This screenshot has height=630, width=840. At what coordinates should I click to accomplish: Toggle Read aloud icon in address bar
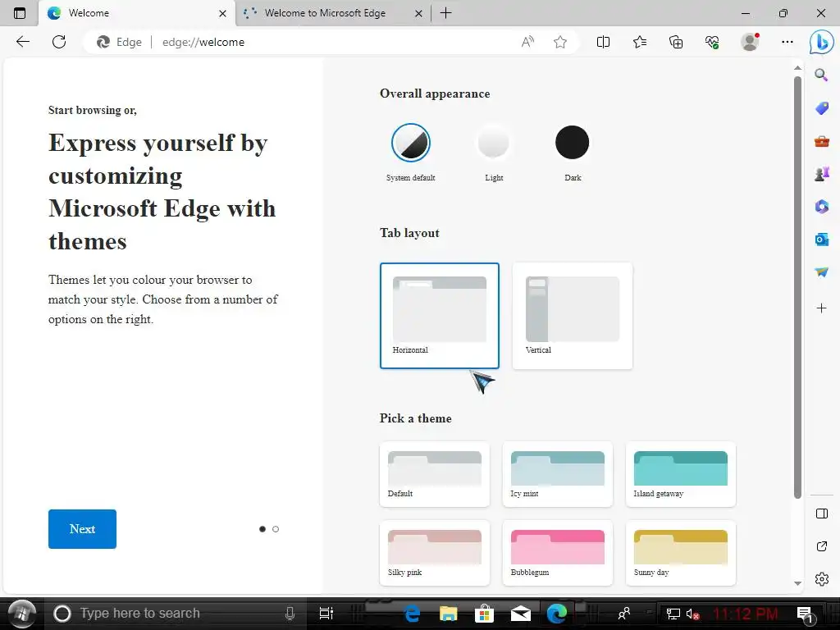[x=527, y=42]
